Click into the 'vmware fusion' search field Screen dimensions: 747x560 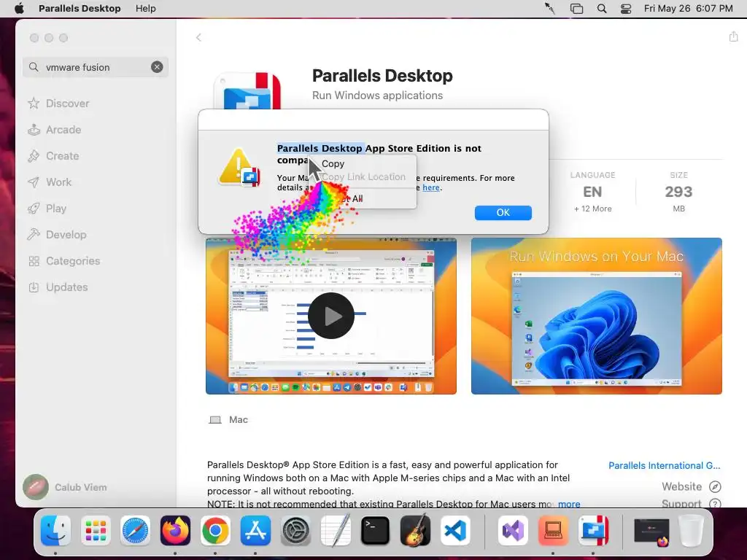pos(96,67)
